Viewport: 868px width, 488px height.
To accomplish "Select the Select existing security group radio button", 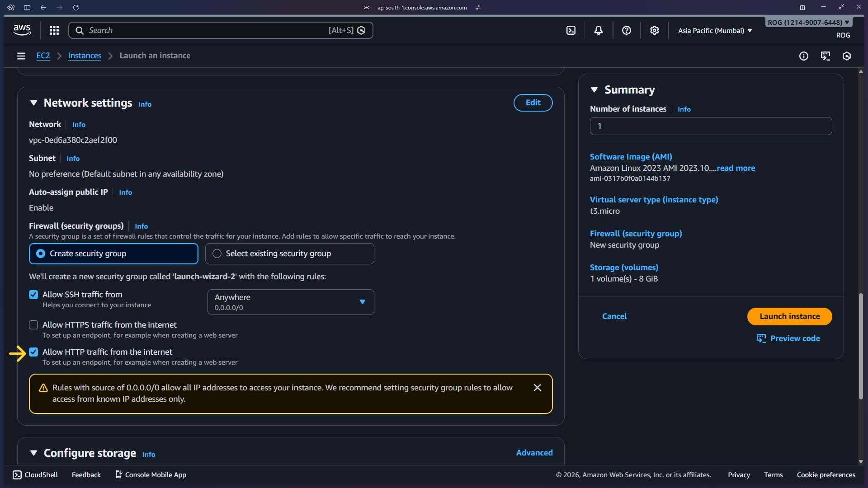I will pos(217,253).
